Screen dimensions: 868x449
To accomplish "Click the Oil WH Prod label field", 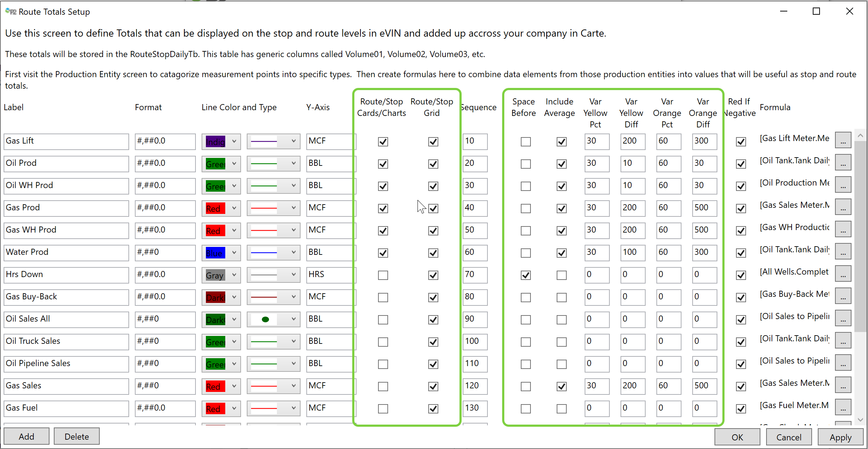I will [x=66, y=185].
